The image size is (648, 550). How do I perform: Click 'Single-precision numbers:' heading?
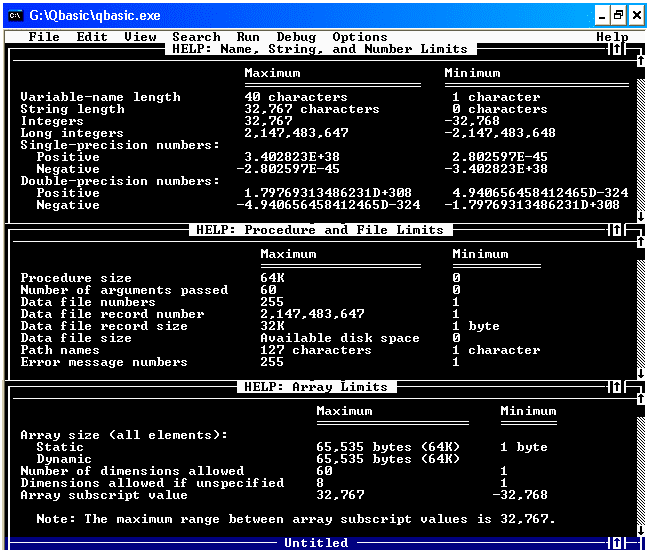[120, 145]
